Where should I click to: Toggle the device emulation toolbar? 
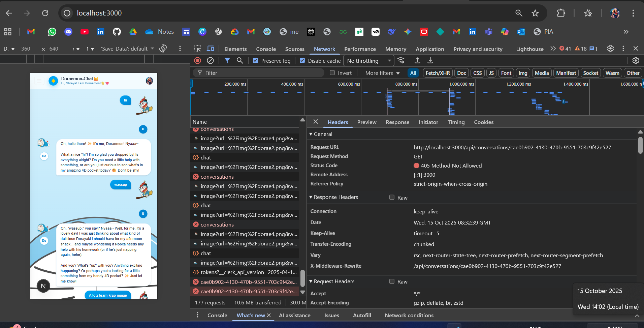click(211, 49)
